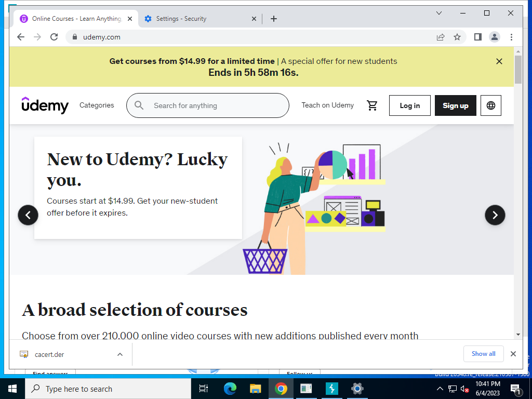Screen dimensions: 532x399
Task: Open the taskbar clock and date
Action: [487, 389]
